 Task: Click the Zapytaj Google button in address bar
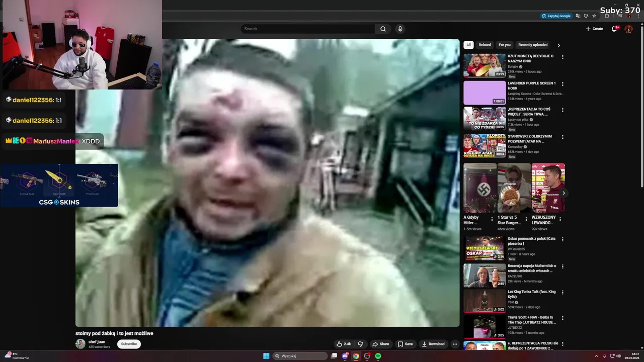556,16
